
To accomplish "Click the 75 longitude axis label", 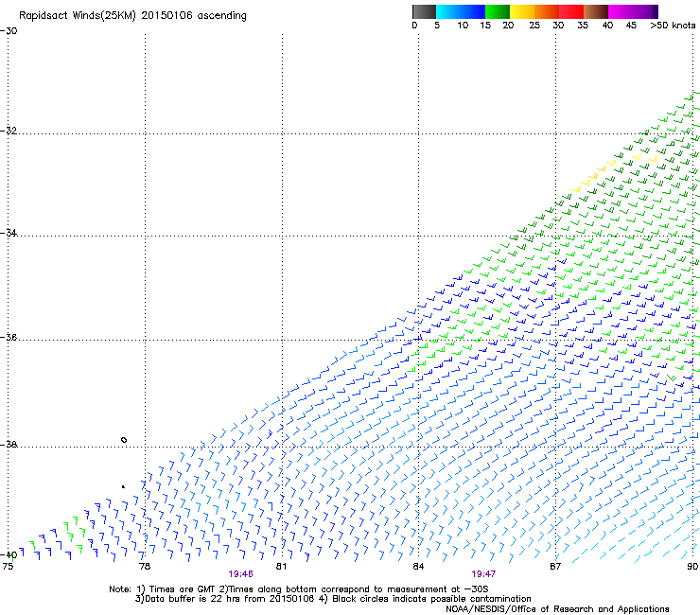I will (x=8, y=567).
